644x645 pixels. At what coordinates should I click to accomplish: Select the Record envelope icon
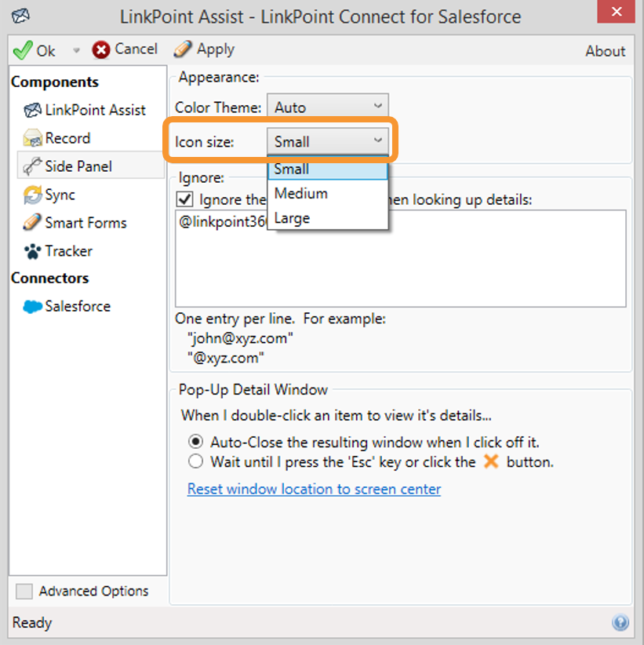point(32,138)
